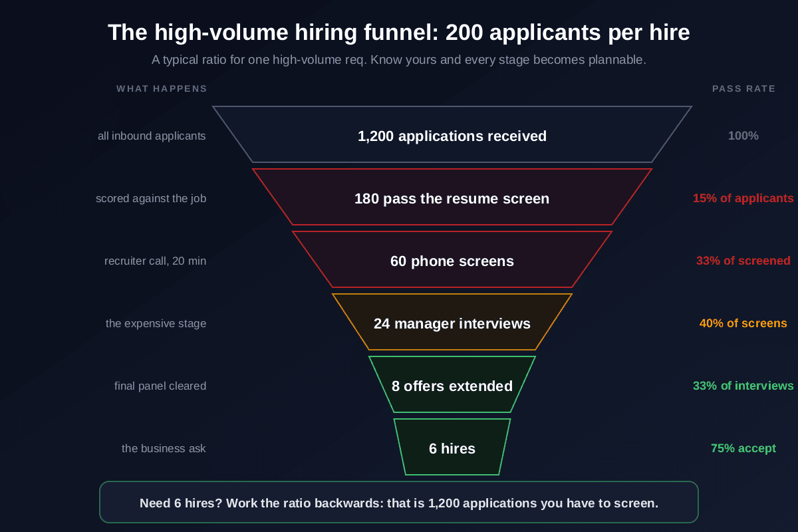Click the '75% accept' pass rate
This screenshot has width=798, height=532.
pyautogui.click(x=743, y=448)
